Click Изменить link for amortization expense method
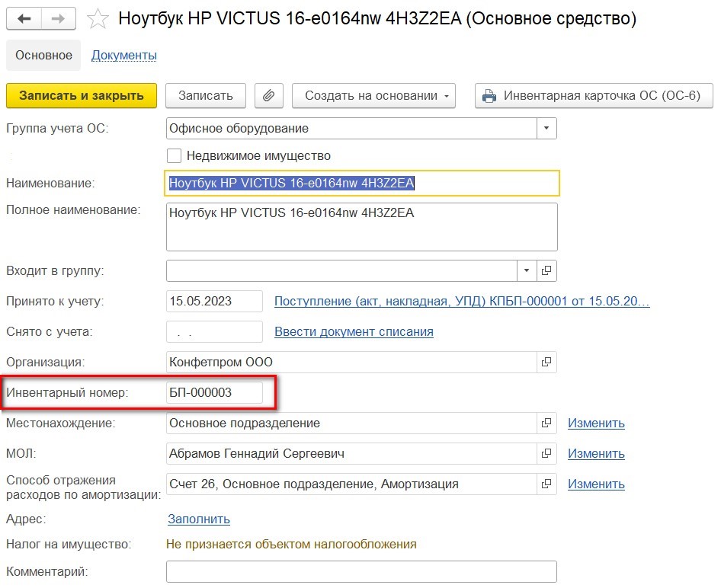The height and width of the screenshot is (588, 721). pyautogui.click(x=597, y=484)
